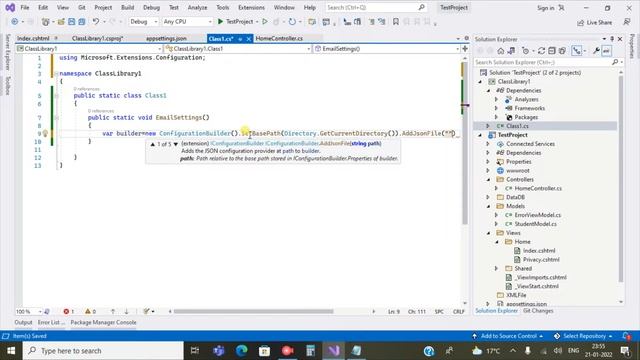Open Properties wrench icon in Solution Explorer

click(596, 51)
